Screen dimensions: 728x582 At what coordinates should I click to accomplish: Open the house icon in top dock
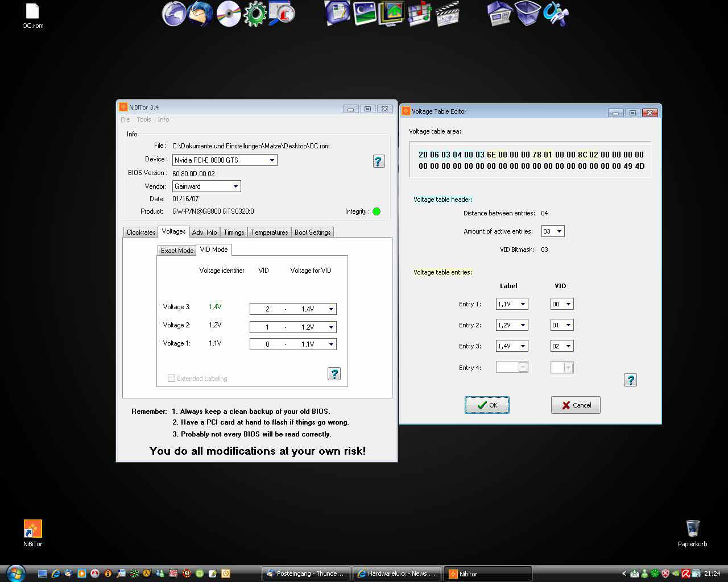(500, 14)
